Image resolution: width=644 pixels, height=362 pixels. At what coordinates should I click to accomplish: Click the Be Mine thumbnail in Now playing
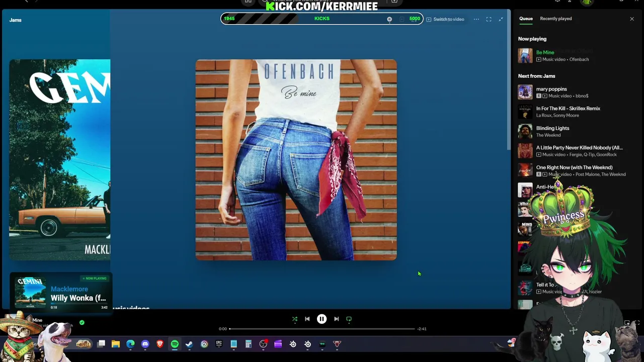[x=525, y=55]
